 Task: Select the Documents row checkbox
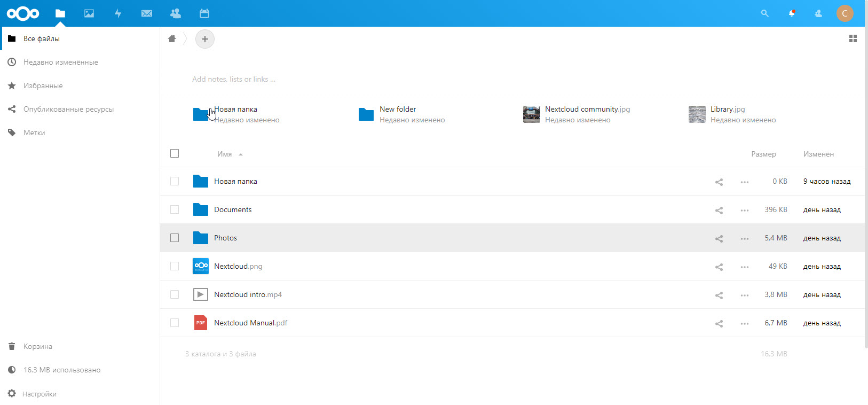(175, 209)
